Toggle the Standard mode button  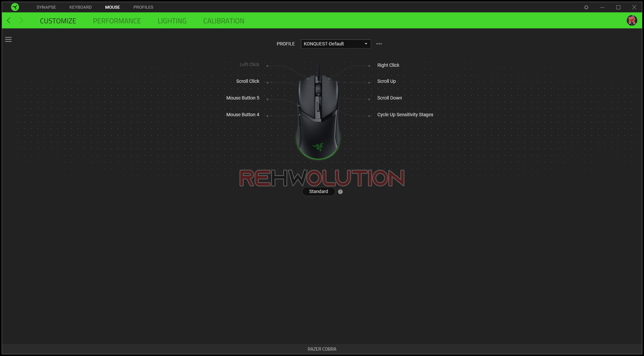click(x=318, y=191)
